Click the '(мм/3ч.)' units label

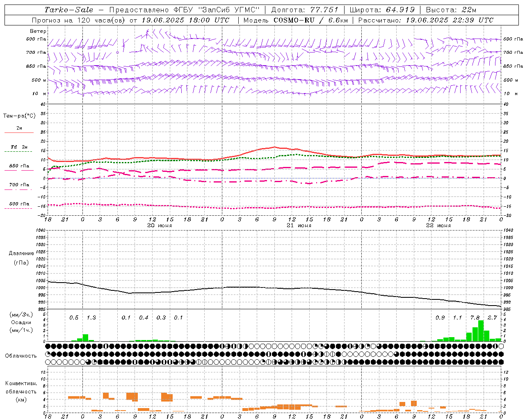(21, 315)
